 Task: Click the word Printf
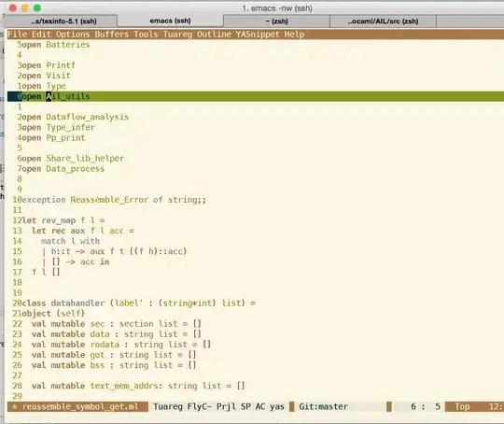[x=61, y=65]
